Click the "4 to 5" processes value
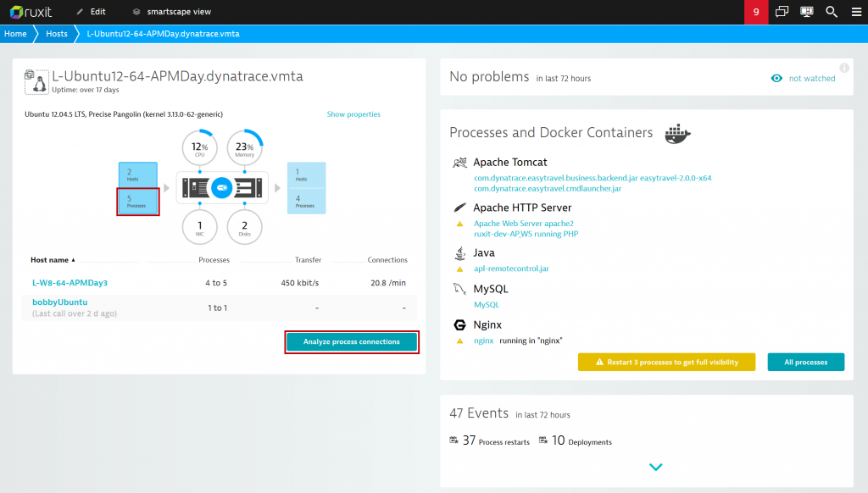Screen dimensions: 868x493 216,283
